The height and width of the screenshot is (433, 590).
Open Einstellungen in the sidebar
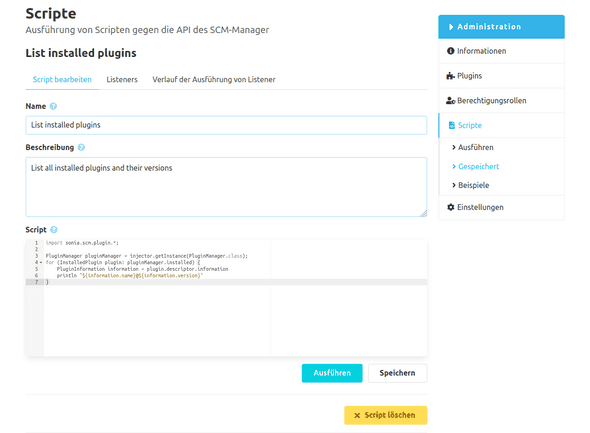(x=501, y=207)
